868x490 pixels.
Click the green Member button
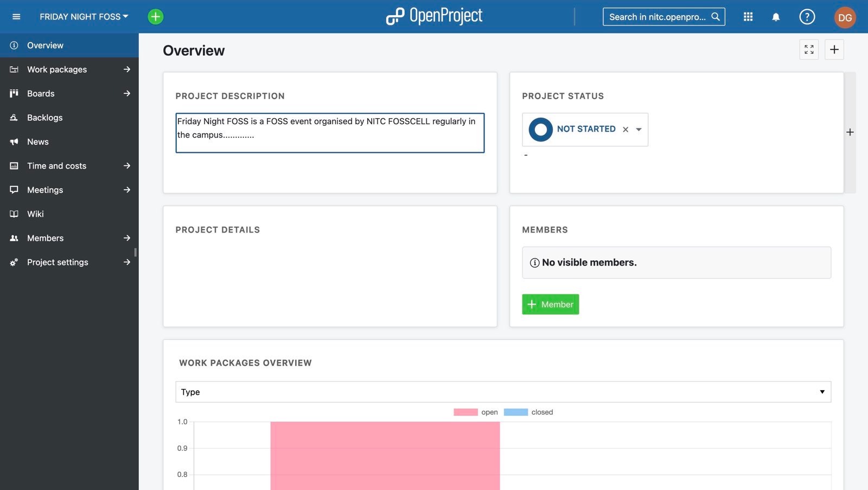coord(550,305)
